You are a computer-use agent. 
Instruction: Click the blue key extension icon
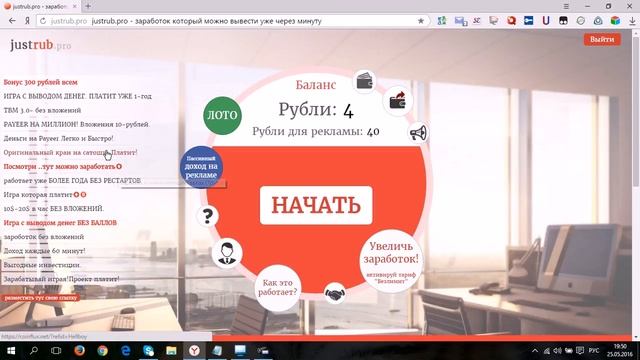[x=529, y=21]
